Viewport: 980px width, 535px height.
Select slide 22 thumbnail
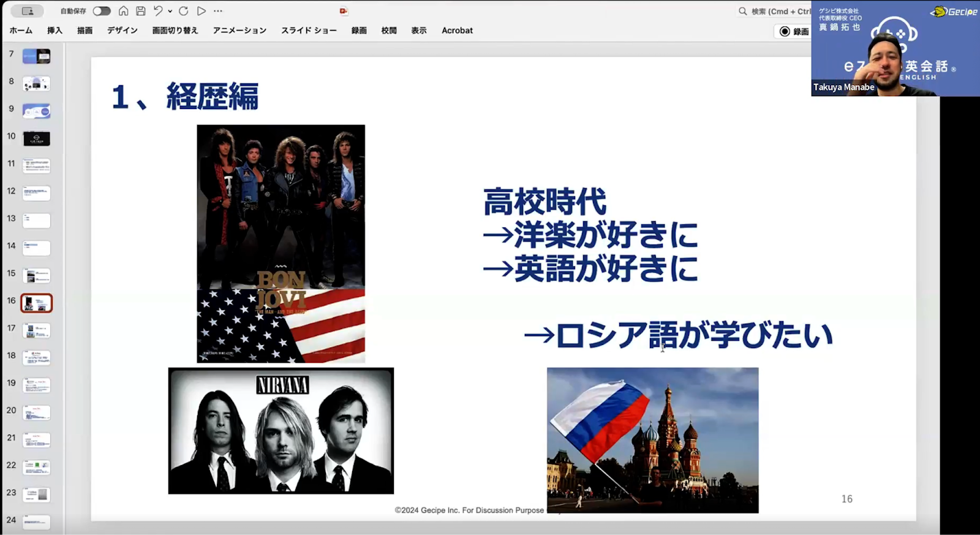coord(37,468)
